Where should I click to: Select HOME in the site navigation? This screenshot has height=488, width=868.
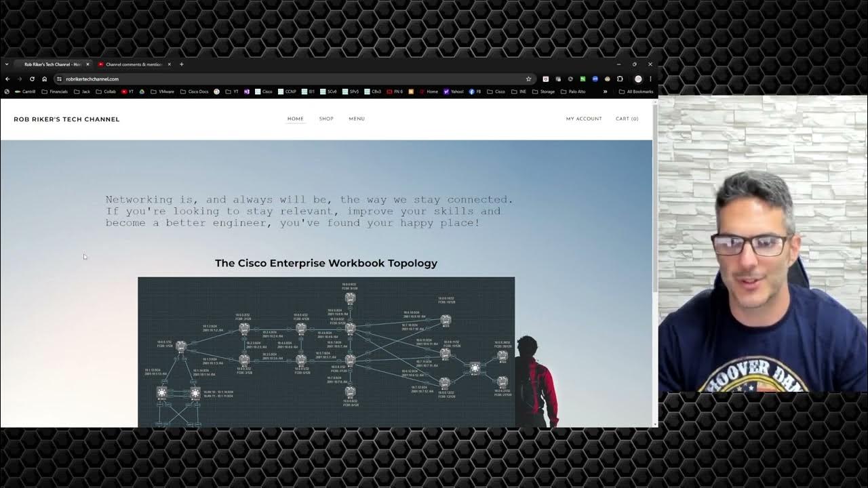[296, 119]
